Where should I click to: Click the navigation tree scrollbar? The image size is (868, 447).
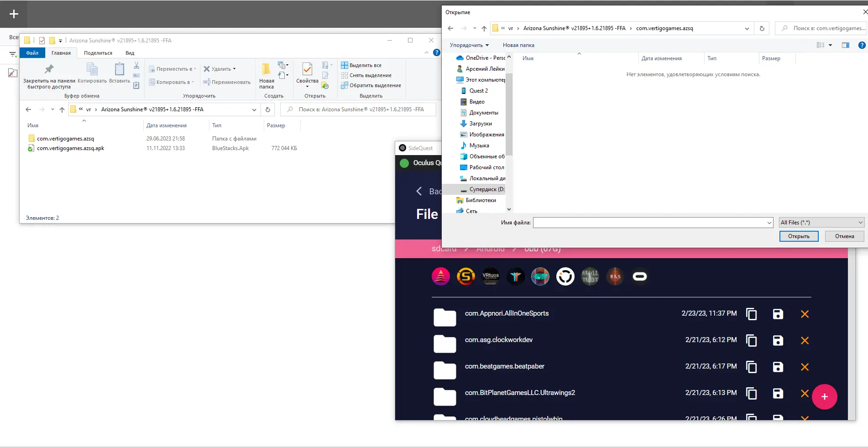click(x=509, y=114)
